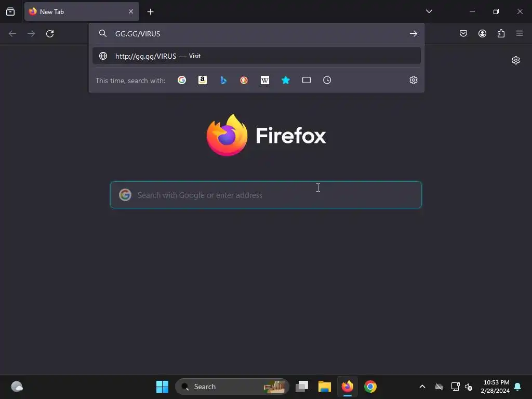532x399 pixels.
Task: Restore down the Firefox window
Action: coord(496,11)
